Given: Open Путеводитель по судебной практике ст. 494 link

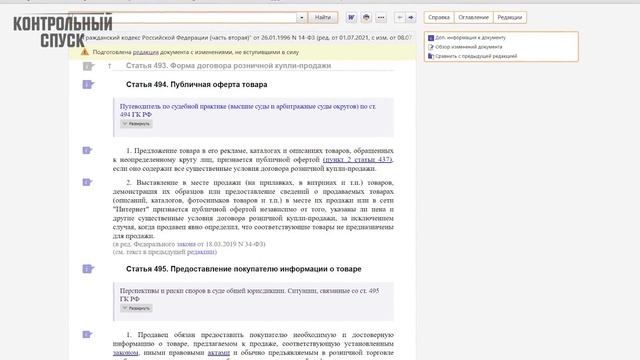Looking at the screenshot, I should tap(248, 111).
